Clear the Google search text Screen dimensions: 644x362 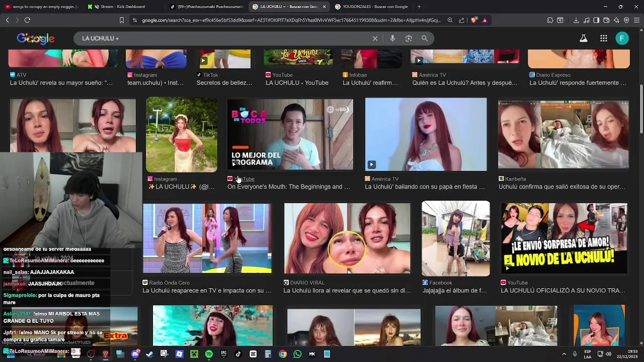point(375,38)
